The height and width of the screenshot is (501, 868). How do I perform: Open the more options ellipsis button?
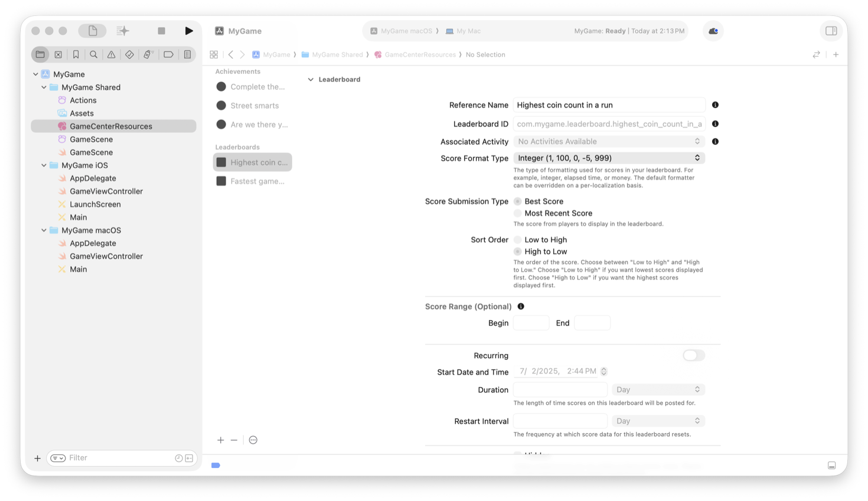253,440
